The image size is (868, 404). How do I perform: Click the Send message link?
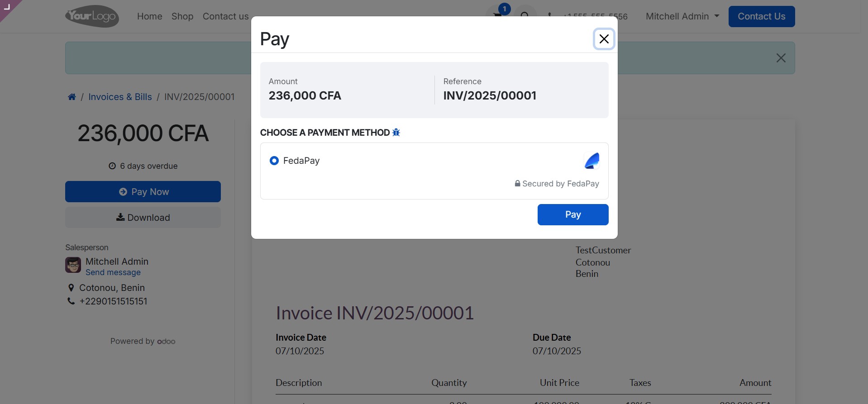pos(113,272)
